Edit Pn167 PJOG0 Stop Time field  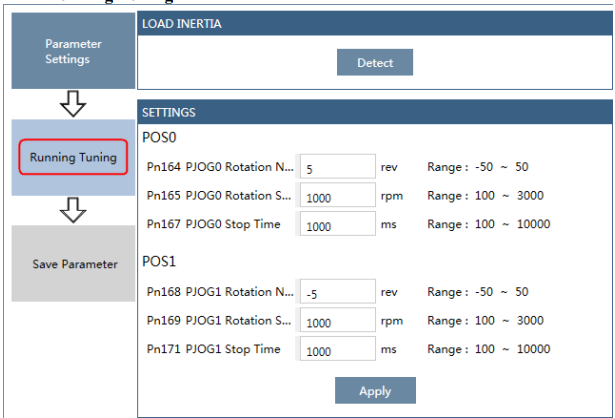(338, 224)
